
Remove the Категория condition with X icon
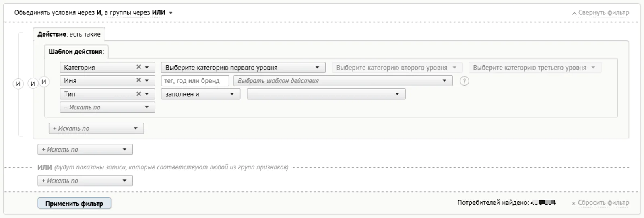pyautogui.click(x=138, y=67)
